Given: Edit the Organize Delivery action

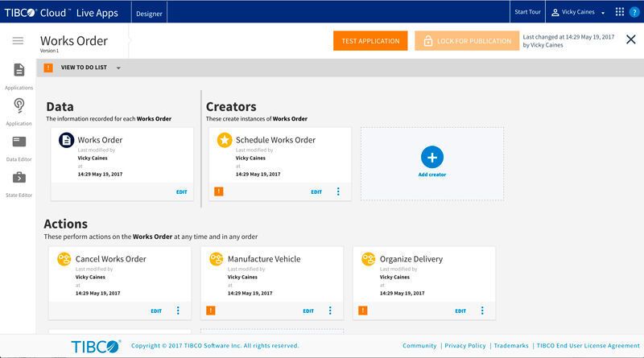Looking at the screenshot, I should click(x=460, y=311).
